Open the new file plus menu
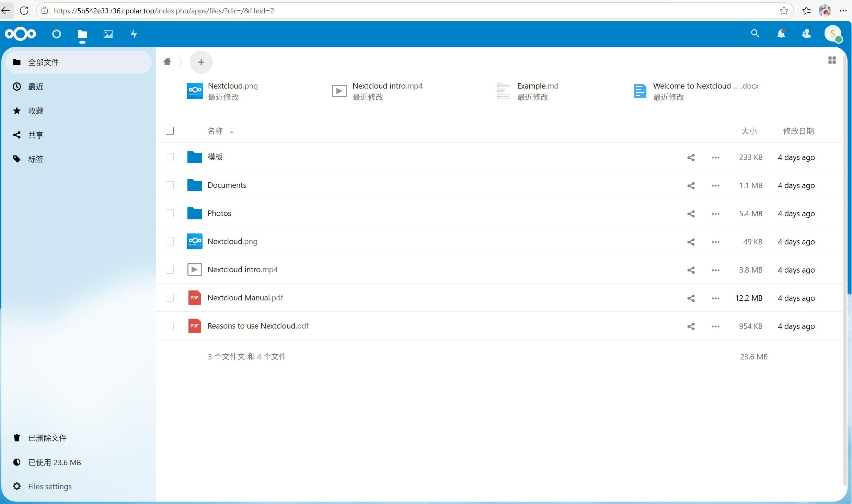This screenshot has height=504, width=852. coord(201,62)
